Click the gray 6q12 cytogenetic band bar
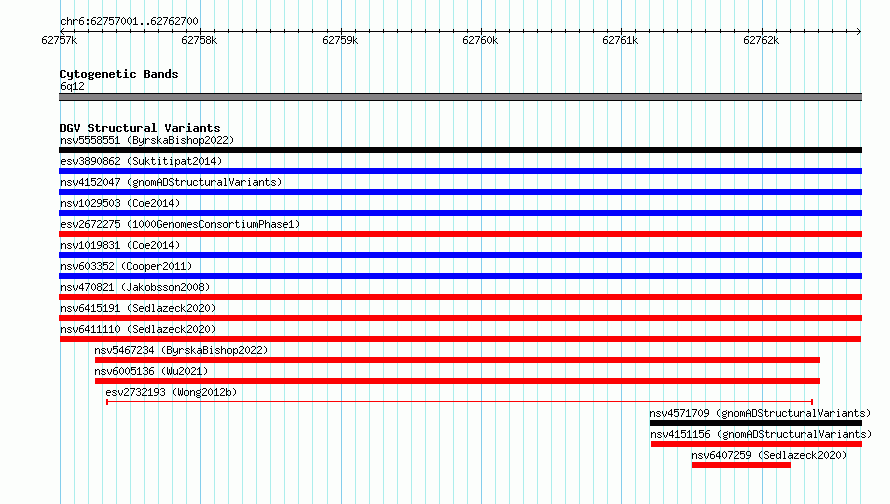The width and height of the screenshot is (890, 504). pyautogui.click(x=460, y=97)
